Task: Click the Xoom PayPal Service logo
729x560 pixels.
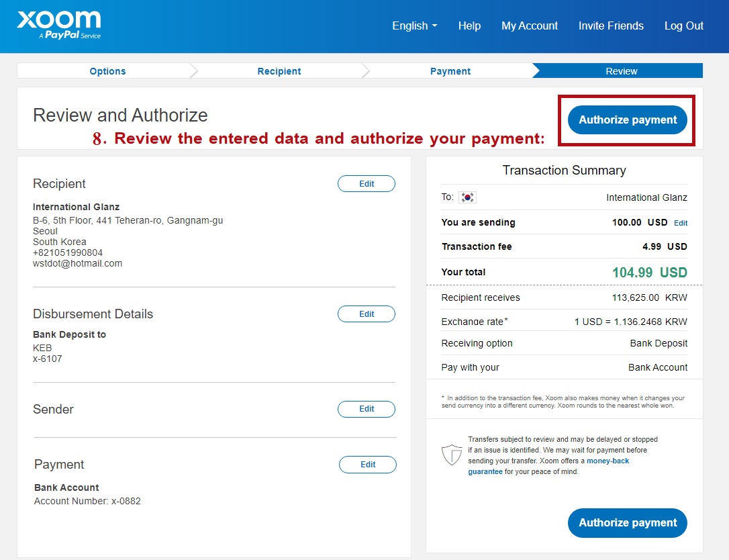Action: click(x=58, y=25)
